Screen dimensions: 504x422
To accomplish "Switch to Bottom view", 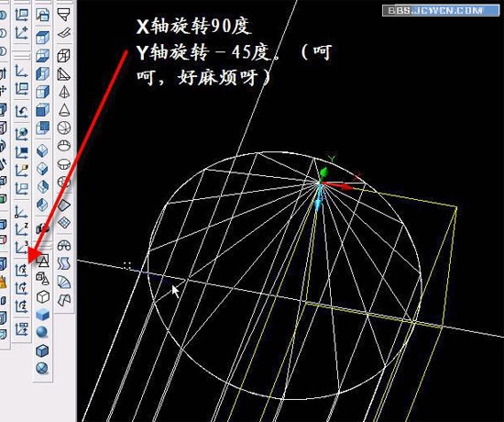I will coord(42,55).
